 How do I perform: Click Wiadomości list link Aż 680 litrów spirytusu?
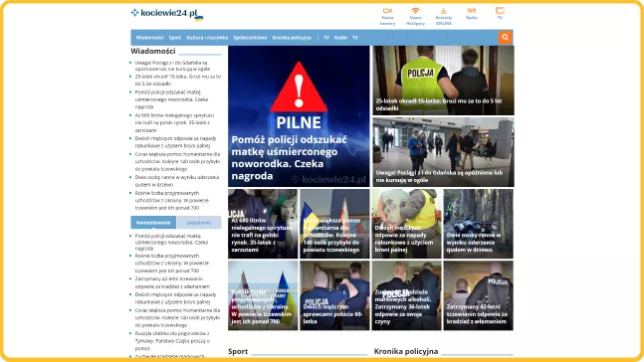[x=174, y=122]
